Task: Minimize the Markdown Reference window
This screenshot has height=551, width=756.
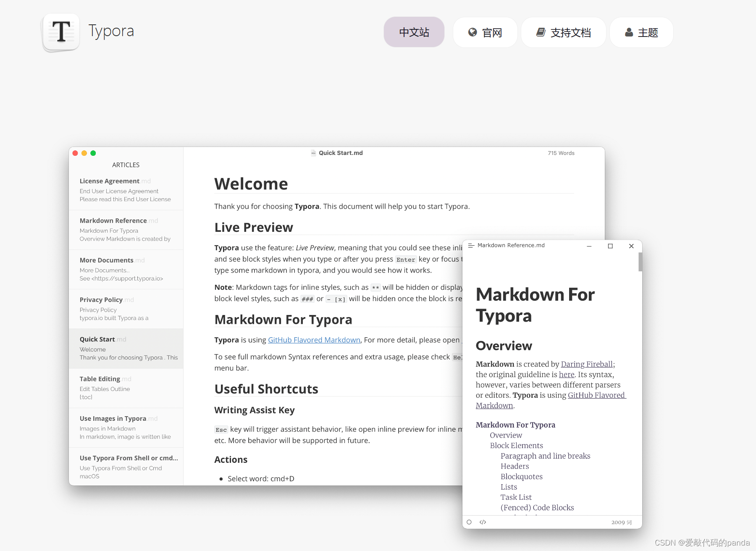Action: click(589, 246)
